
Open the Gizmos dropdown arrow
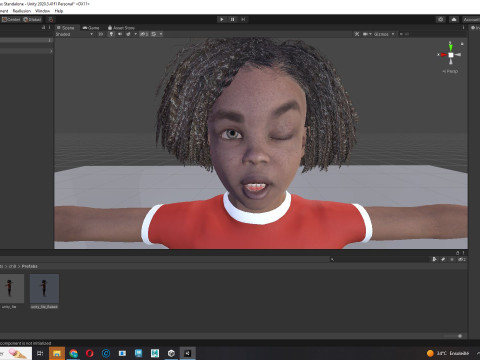tap(393, 34)
